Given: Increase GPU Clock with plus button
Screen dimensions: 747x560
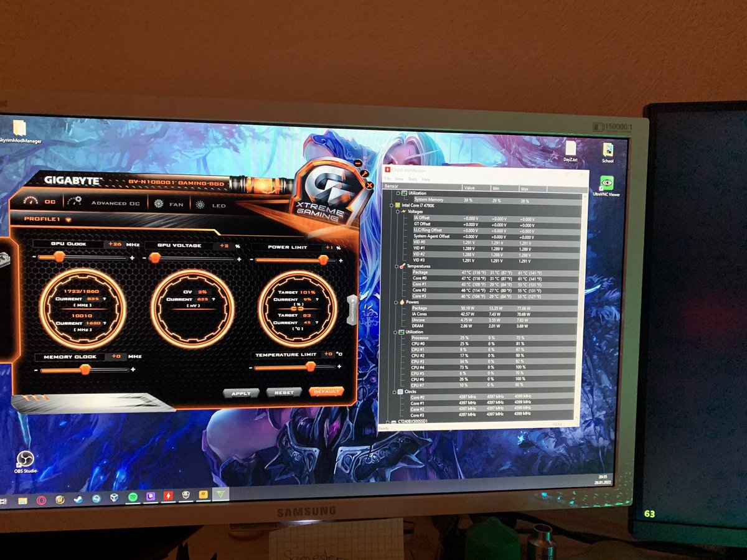Looking at the screenshot, I should pyautogui.click(x=133, y=258).
